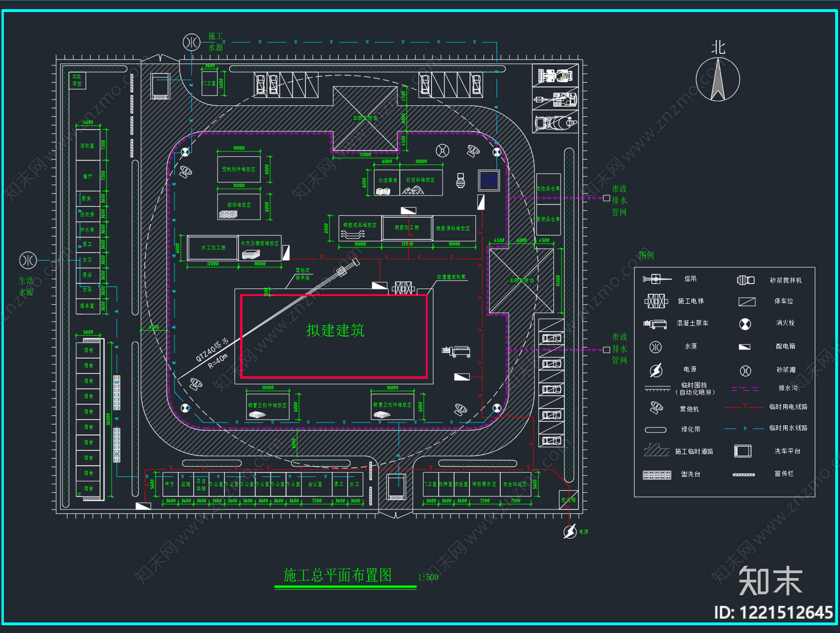Click the fire hydrant legend symbol

tap(745, 324)
